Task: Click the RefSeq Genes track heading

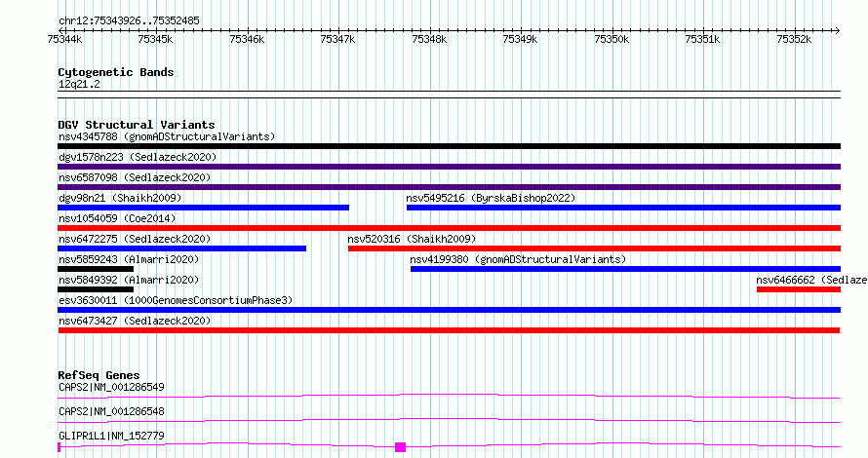Action: coord(99,375)
